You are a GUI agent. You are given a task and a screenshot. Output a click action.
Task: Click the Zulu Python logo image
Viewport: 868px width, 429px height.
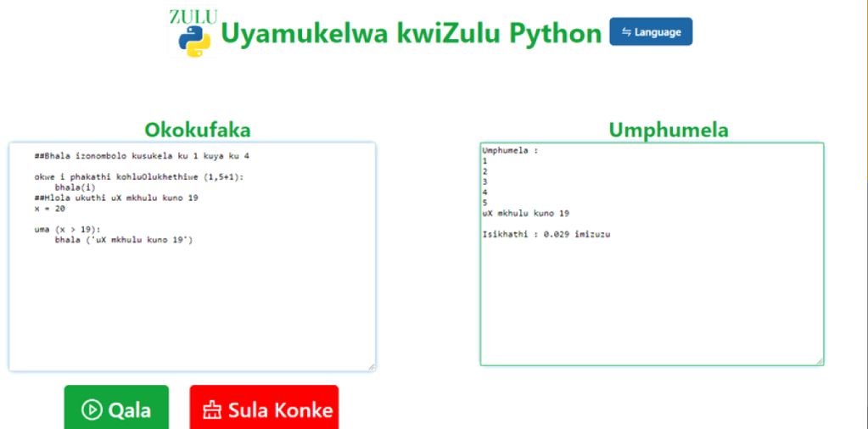coord(193,32)
